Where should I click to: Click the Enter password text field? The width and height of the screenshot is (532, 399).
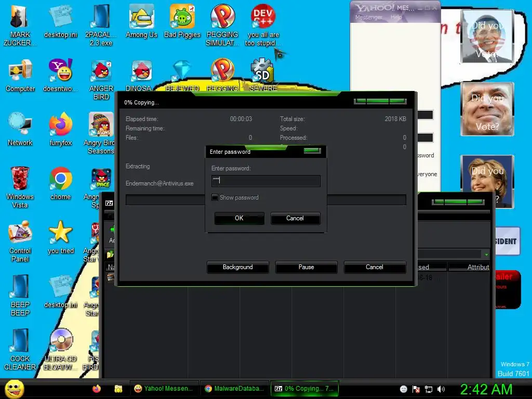click(x=265, y=181)
